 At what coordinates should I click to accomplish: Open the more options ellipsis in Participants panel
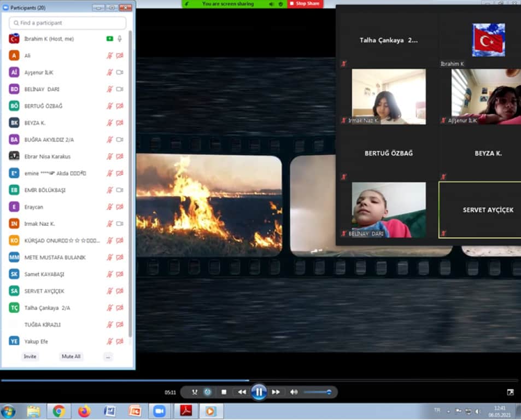coord(108,357)
